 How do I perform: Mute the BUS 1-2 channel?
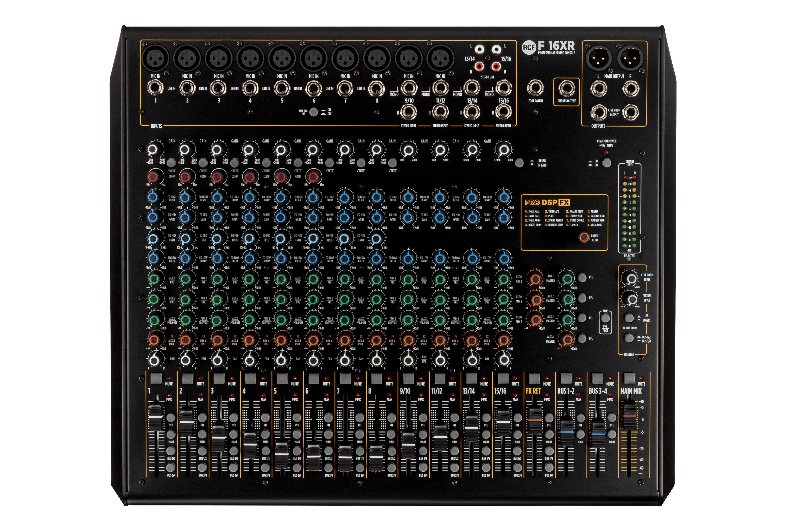566,379
